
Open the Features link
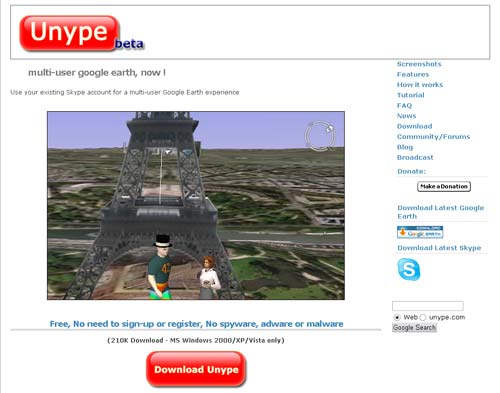413,74
